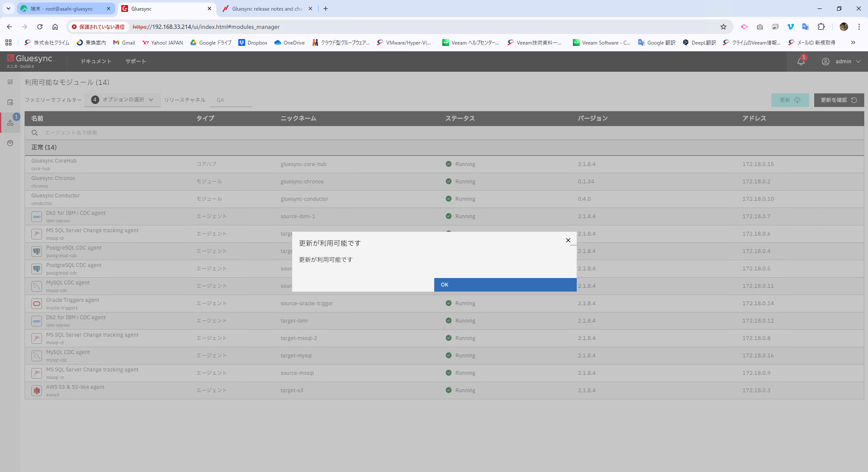Click the AWS S3 agent icon
Viewport: 868px width, 472px height.
pos(37,391)
